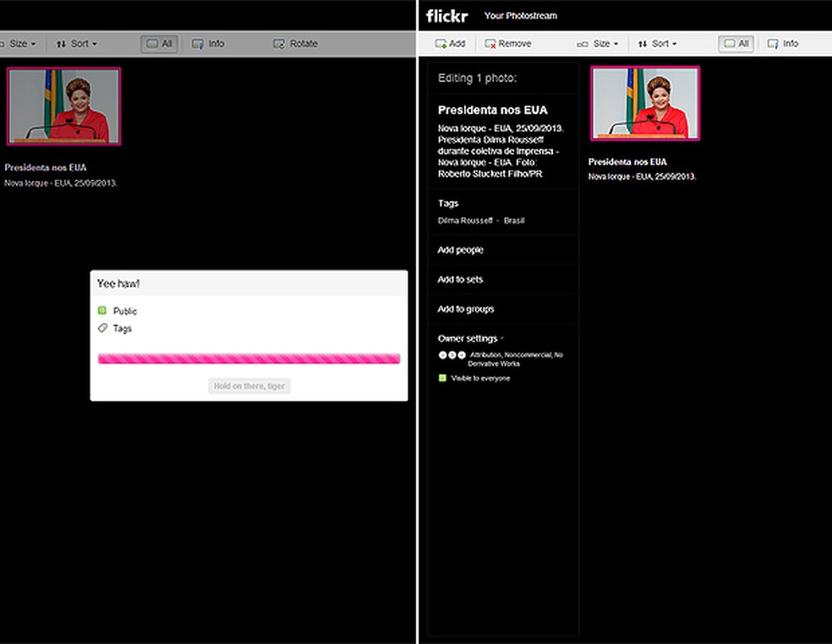The height and width of the screenshot is (644, 832).
Task: Click Add people
Action: 460,250
